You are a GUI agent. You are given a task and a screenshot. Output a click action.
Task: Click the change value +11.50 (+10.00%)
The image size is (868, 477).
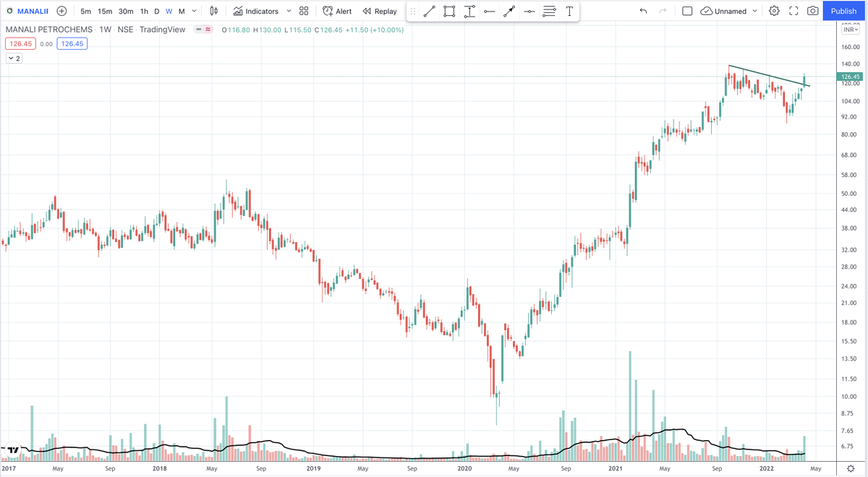[374, 30]
